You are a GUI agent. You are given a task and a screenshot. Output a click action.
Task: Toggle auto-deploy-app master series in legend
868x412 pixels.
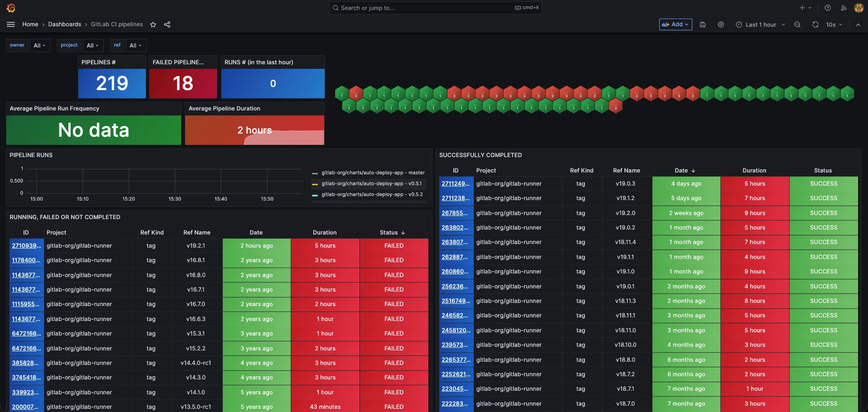coord(373,172)
